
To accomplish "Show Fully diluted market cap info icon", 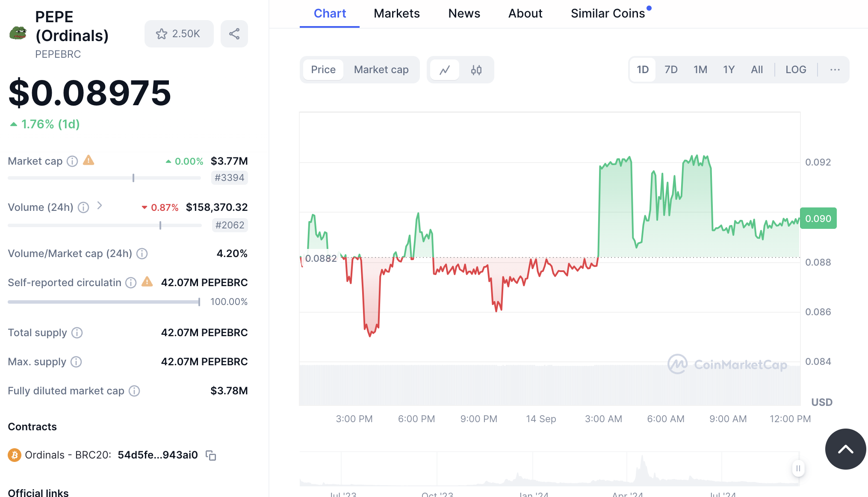I will [134, 391].
